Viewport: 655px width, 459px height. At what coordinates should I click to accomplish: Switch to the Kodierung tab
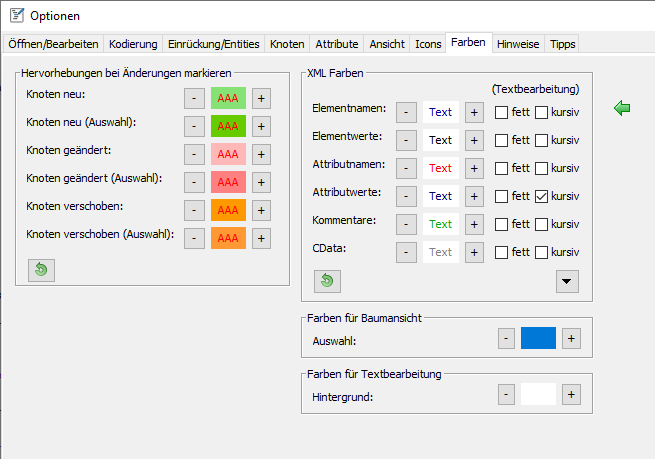[x=133, y=44]
